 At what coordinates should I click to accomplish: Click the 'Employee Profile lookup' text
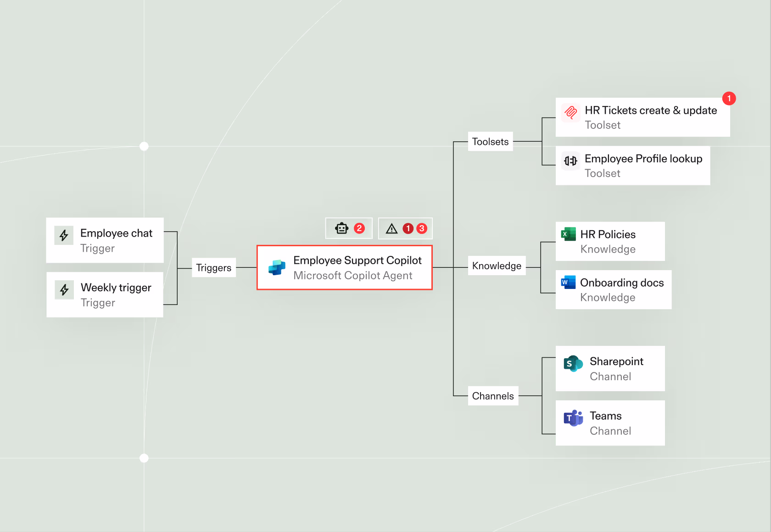pyautogui.click(x=643, y=159)
